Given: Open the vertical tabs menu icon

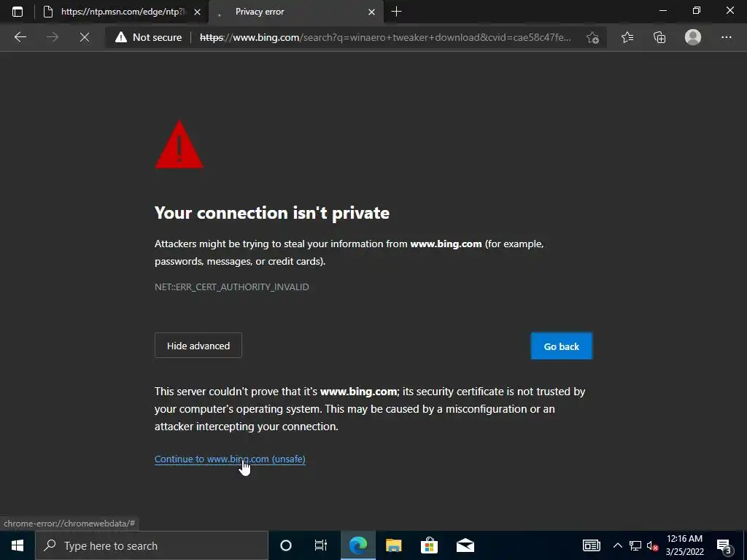Looking at the screenshot, I should click(x=18, y=12).
